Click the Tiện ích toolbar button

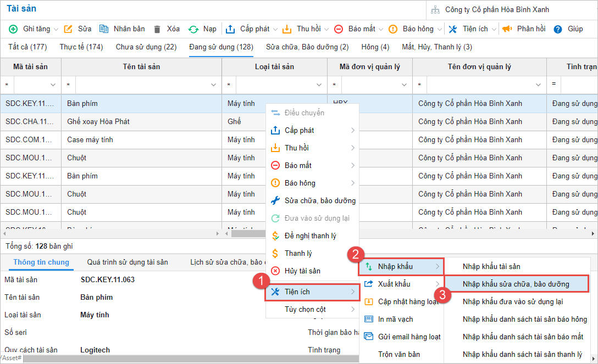point(470,29)
